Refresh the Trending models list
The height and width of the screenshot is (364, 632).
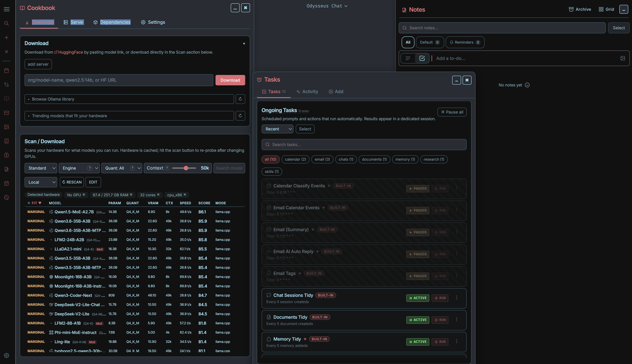click(240, 116)
